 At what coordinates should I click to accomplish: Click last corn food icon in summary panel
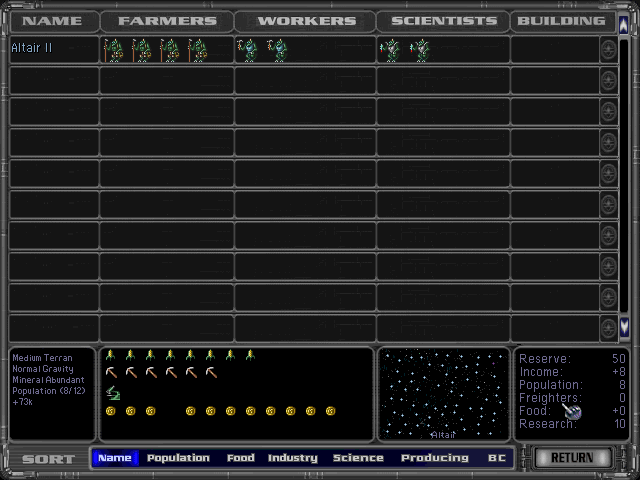[x=250, y=355]
